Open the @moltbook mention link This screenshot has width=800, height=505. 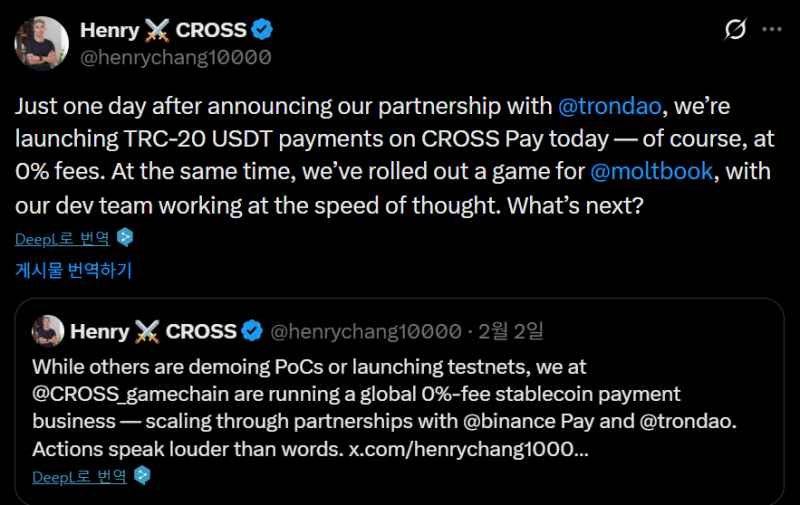coord(653,171)
